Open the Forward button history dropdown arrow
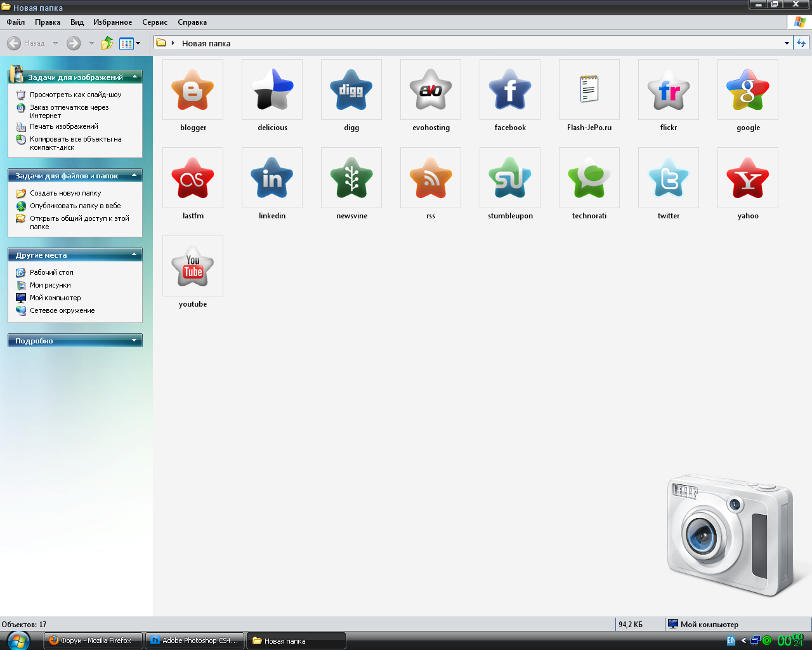The image size is (812, 650). tap(91, 43)
